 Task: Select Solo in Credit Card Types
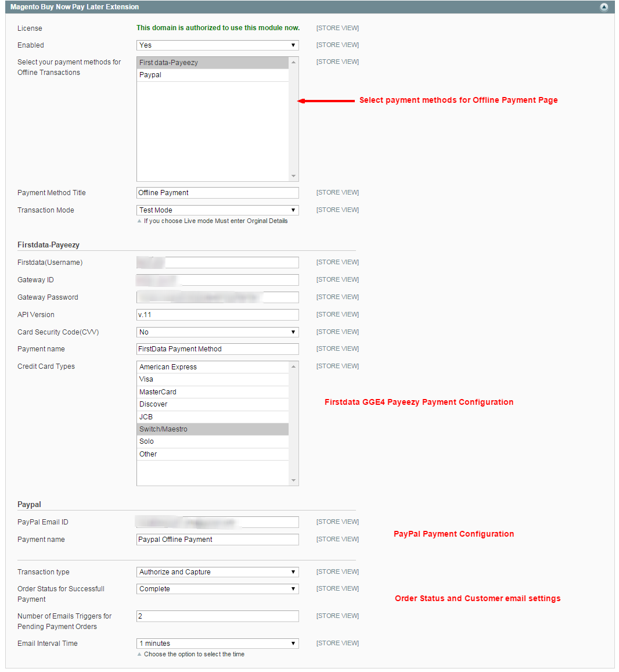[213, 441]
